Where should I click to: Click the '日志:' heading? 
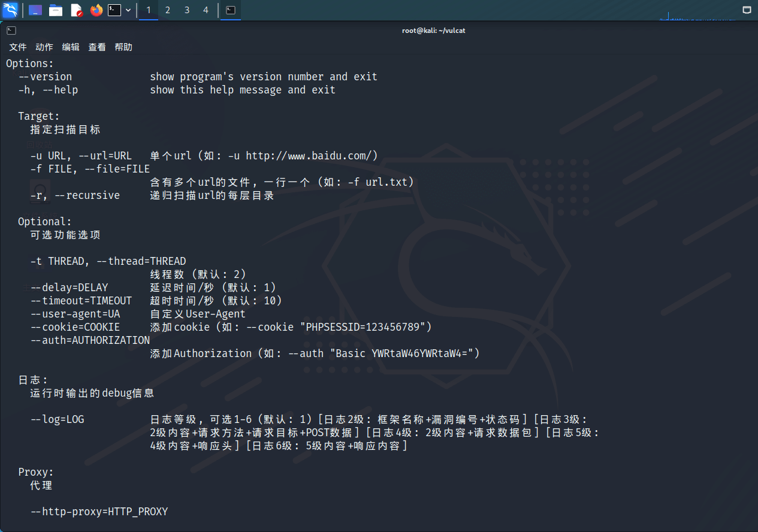coord(33,380)
